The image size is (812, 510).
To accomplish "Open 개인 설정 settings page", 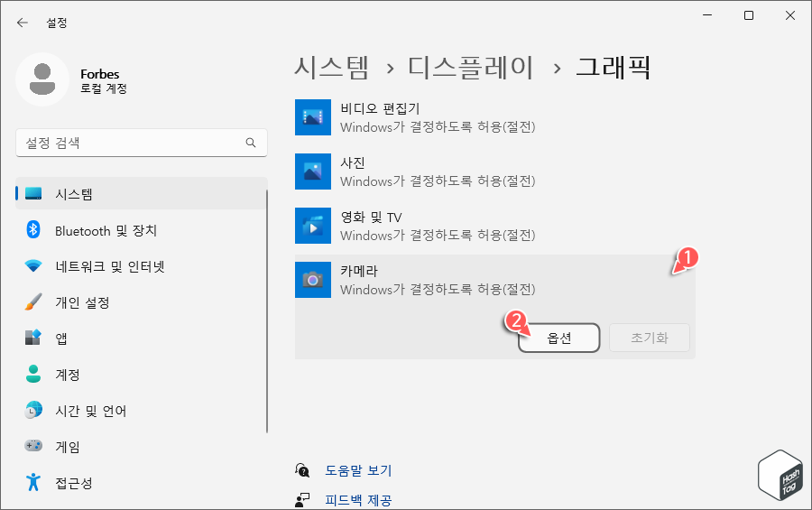I will 142,302.
